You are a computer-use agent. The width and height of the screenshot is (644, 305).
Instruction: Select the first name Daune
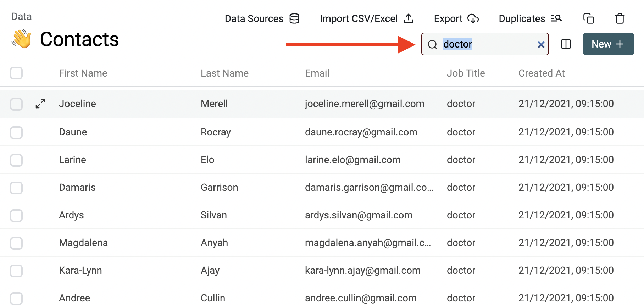(73, 132)
